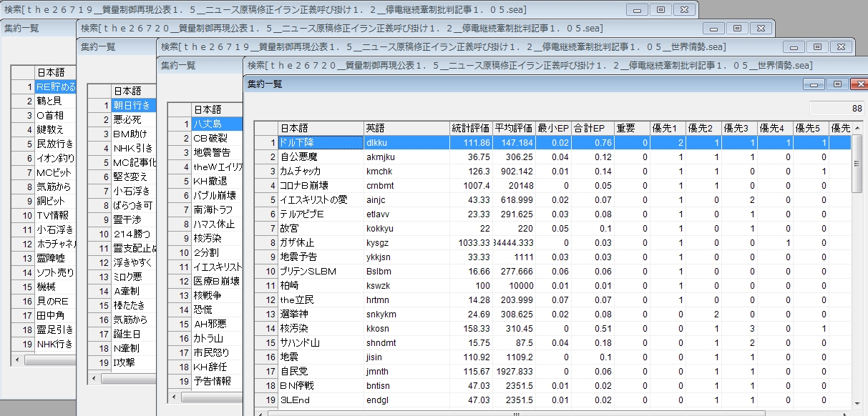This screenshot has height=416, width=868.
Task: Click the 最小EP column header
Action: click(553, 128)
